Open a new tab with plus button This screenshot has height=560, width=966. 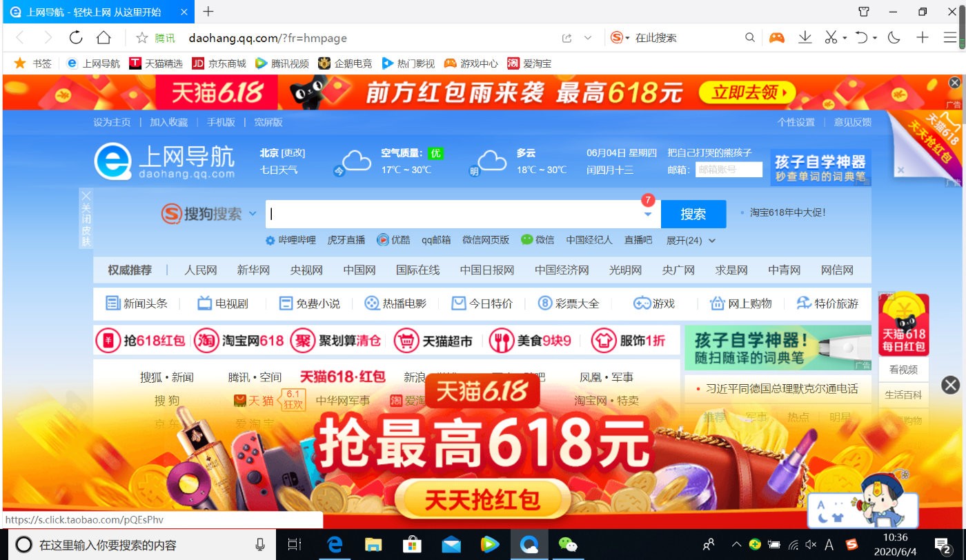[x=208, y=11]
